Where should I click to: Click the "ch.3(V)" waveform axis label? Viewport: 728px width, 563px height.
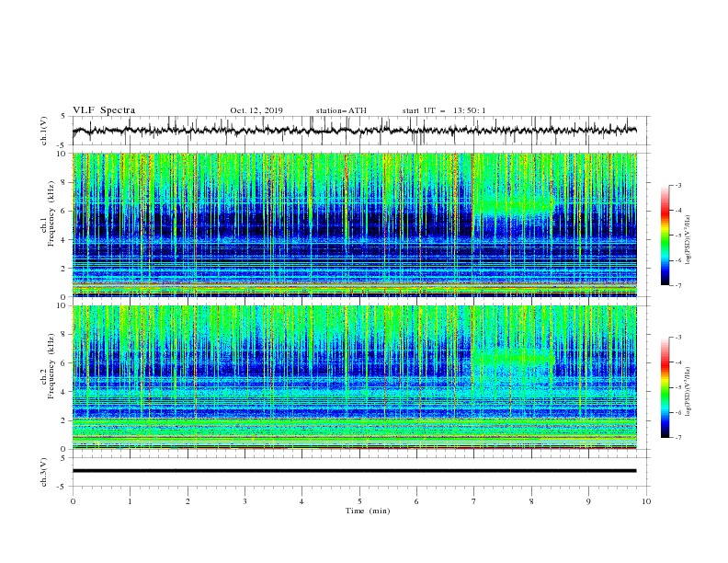(x=44, y=472)
